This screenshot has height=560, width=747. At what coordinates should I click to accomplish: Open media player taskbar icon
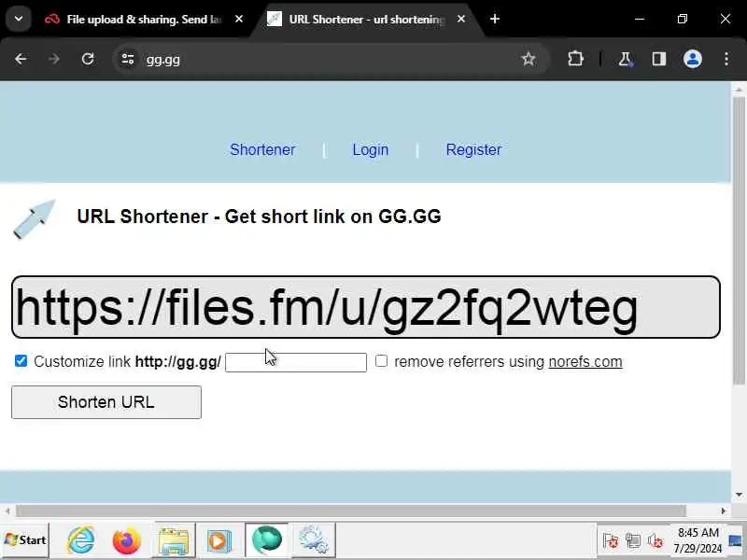[219, 540]
